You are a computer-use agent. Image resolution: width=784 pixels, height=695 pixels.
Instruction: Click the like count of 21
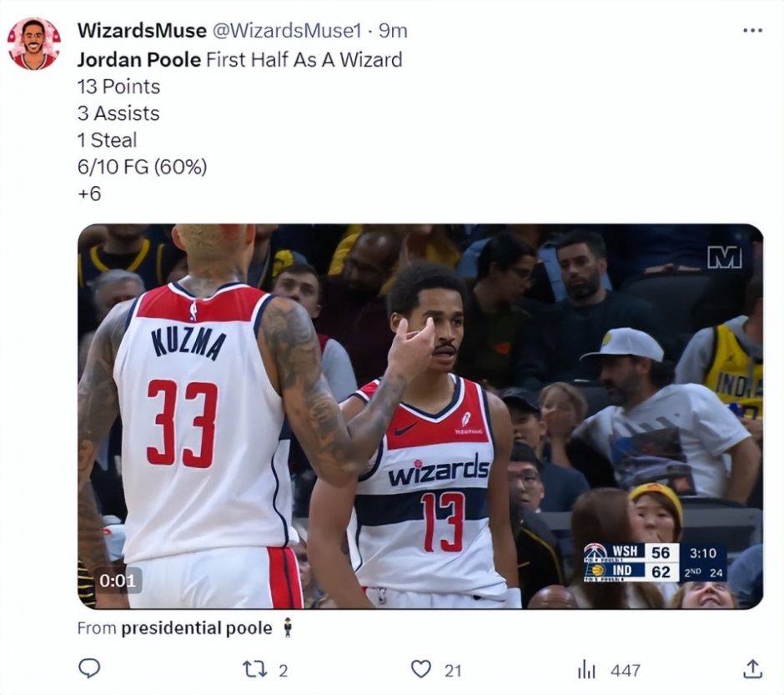[453, 671]
